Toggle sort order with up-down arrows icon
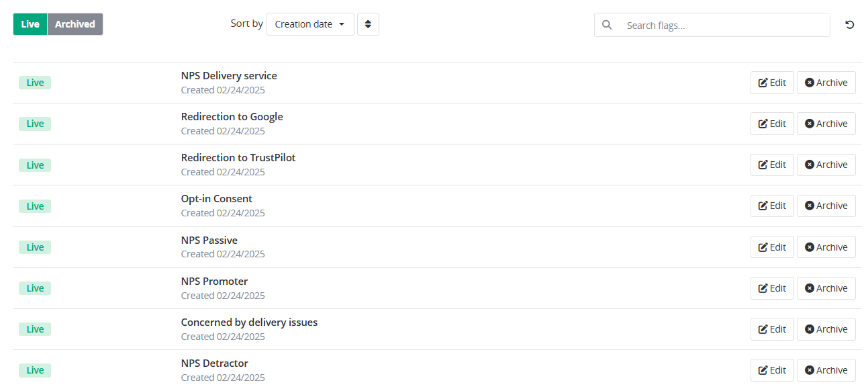The width and height of the screenshot is (868, 387). click(x=368, y=24)
